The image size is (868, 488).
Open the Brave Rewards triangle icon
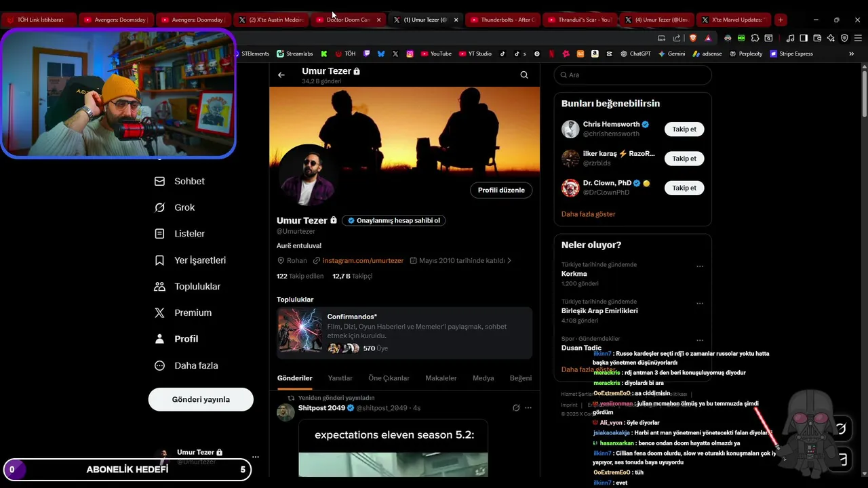708,38
